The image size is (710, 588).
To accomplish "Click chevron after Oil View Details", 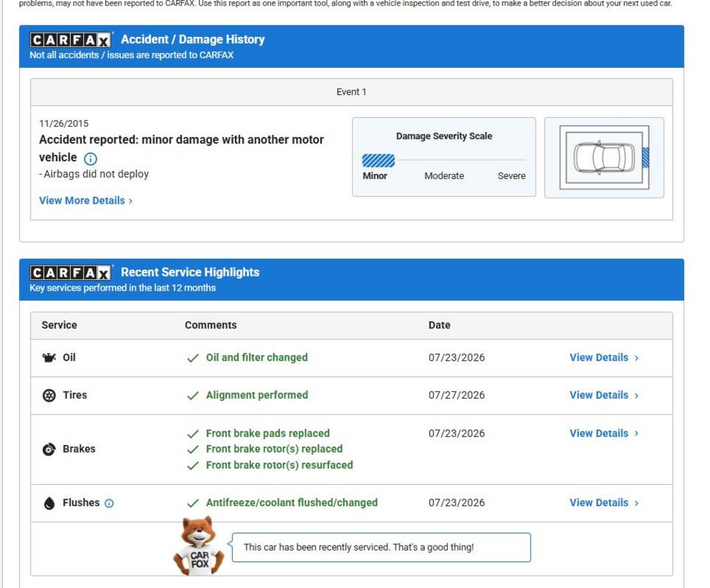I will [x=637, y=358].
